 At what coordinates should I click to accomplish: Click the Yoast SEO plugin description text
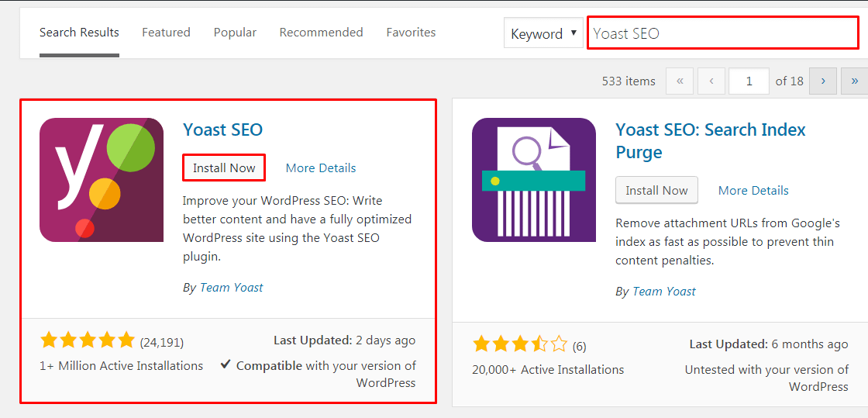point(298,229)
